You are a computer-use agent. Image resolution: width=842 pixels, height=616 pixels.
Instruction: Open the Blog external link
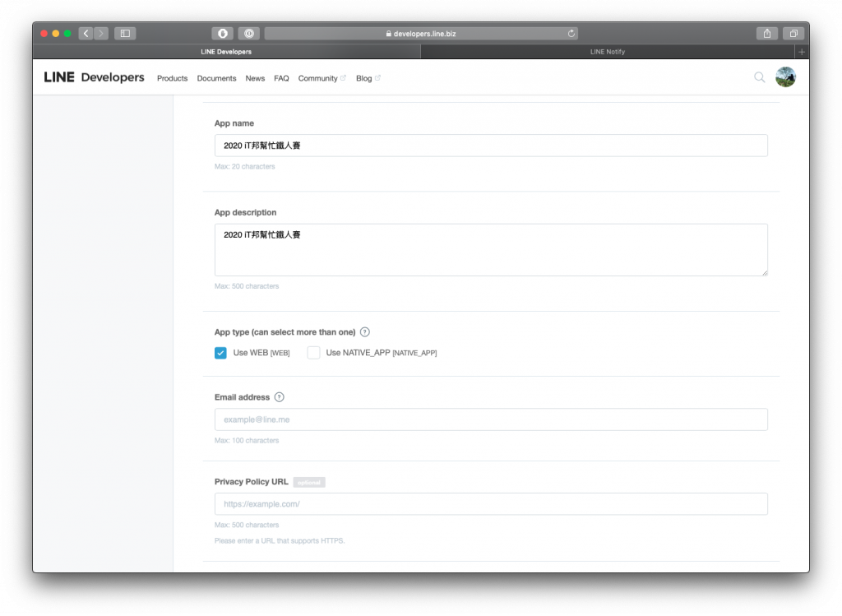pos(368,78)
